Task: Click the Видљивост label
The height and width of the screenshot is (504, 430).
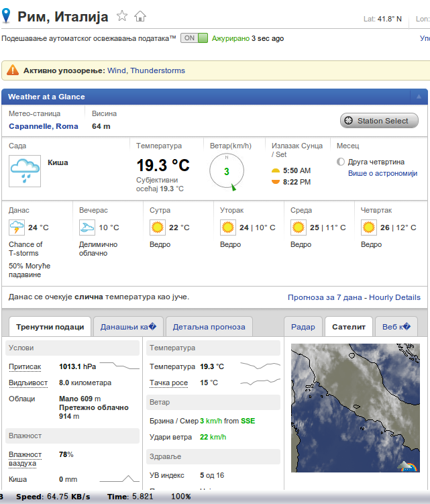Action: [28, 383]
